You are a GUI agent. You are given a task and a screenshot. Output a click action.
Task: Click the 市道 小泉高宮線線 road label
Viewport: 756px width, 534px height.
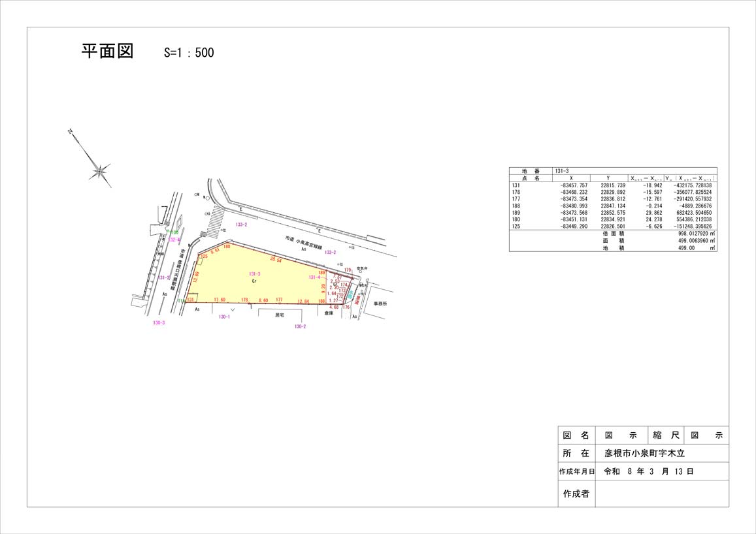304,242
